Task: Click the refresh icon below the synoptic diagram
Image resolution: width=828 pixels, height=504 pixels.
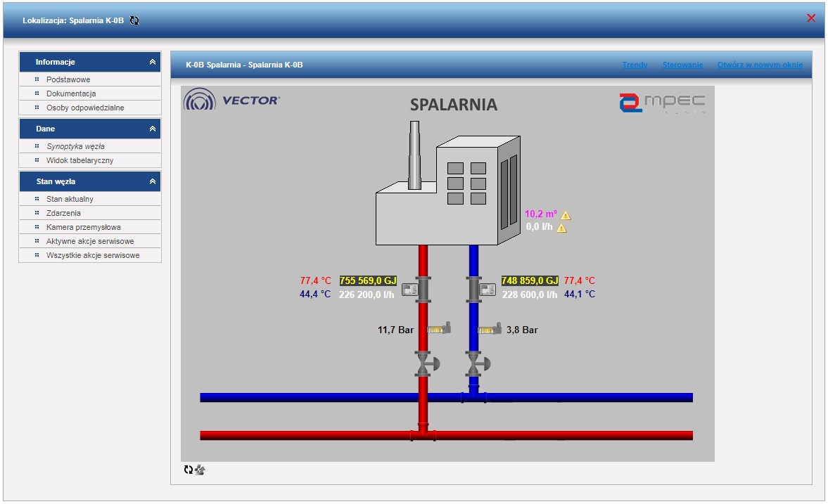Action: coord(188,470)
